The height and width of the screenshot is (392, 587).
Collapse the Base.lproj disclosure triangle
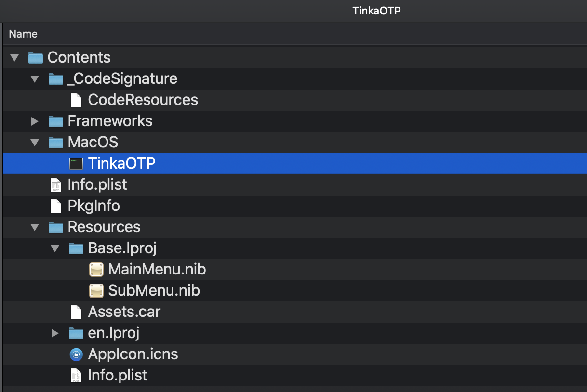[55, 248]
